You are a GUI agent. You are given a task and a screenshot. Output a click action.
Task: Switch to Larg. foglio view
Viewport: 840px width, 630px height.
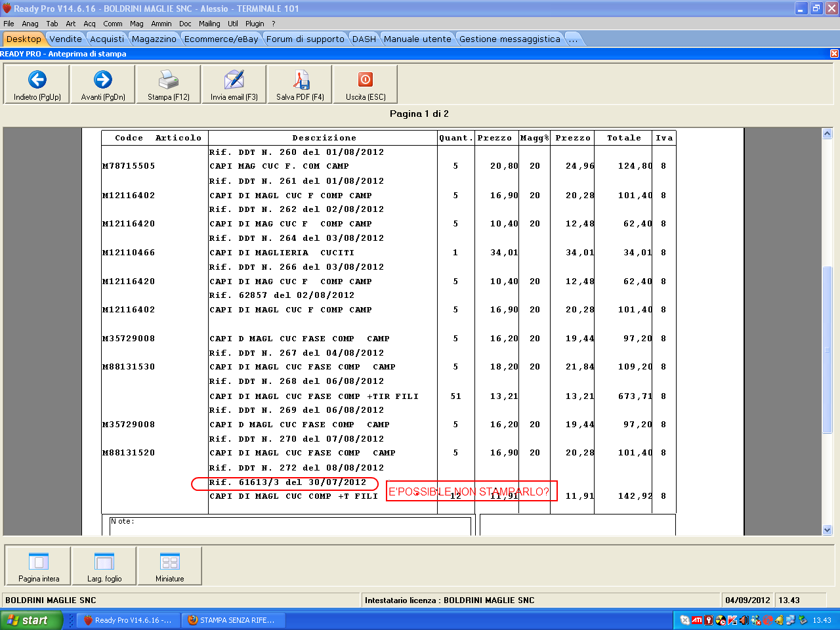[x=104, y=566]
